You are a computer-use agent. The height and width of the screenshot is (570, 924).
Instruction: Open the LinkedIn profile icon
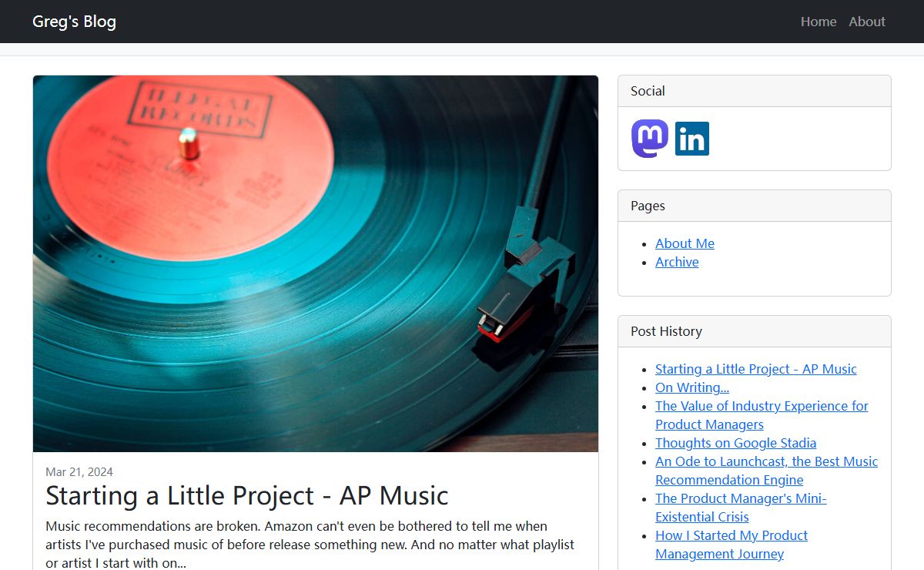(x=692, y=139)
